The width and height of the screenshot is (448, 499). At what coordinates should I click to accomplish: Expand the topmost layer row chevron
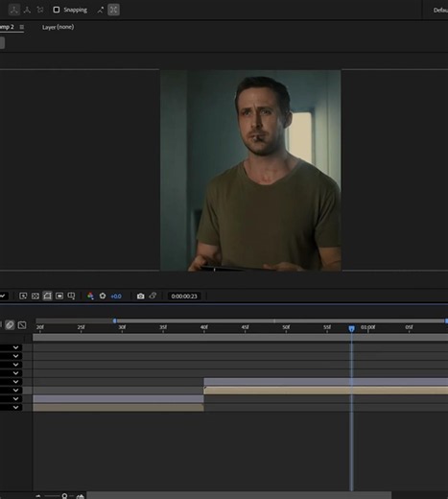pos(15,347)
